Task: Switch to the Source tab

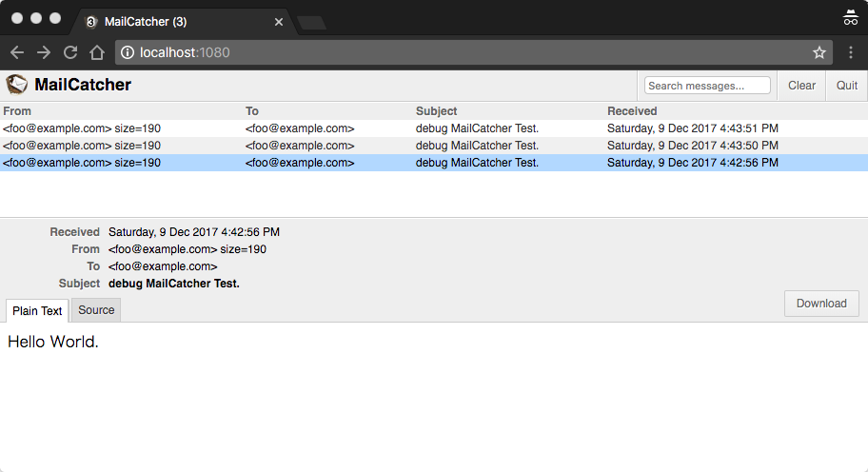Action: click(x=96, y=310)
